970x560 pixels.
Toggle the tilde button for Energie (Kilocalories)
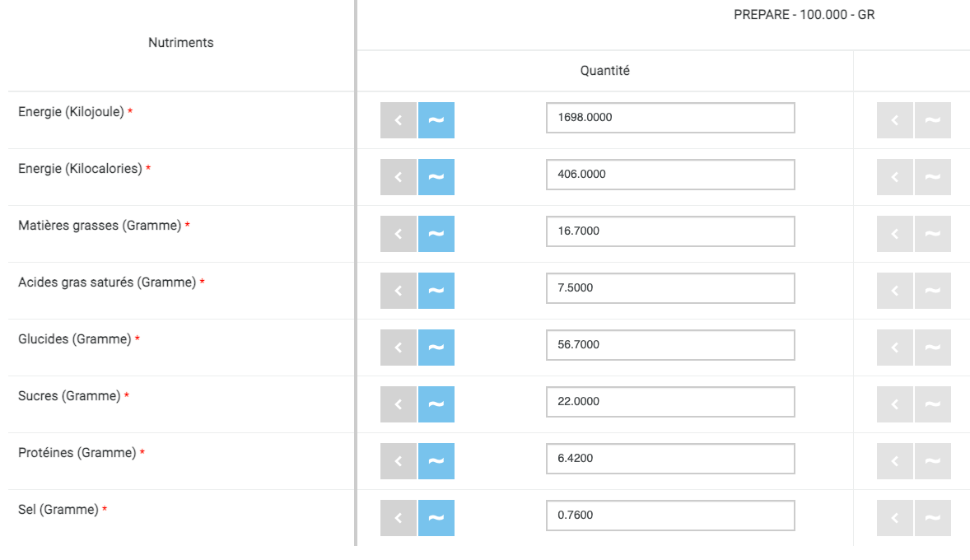click(436, 177)
